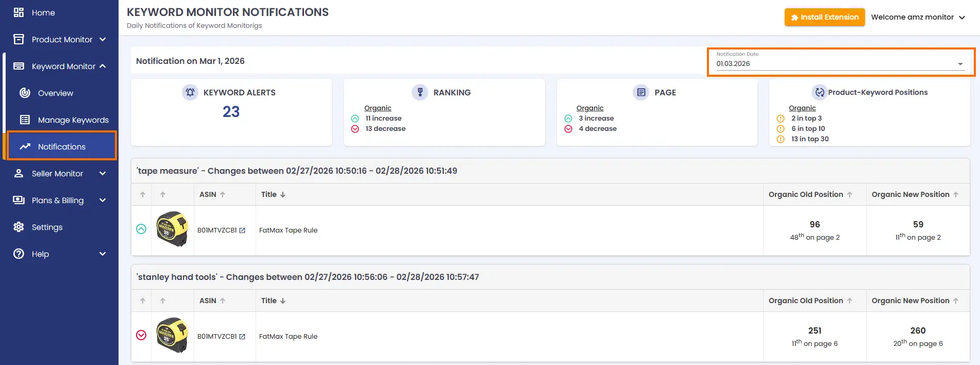This screenshot has width=980, height=365.
Task: Click the Keyword Alerts bell icon
Action: (190, 92)
